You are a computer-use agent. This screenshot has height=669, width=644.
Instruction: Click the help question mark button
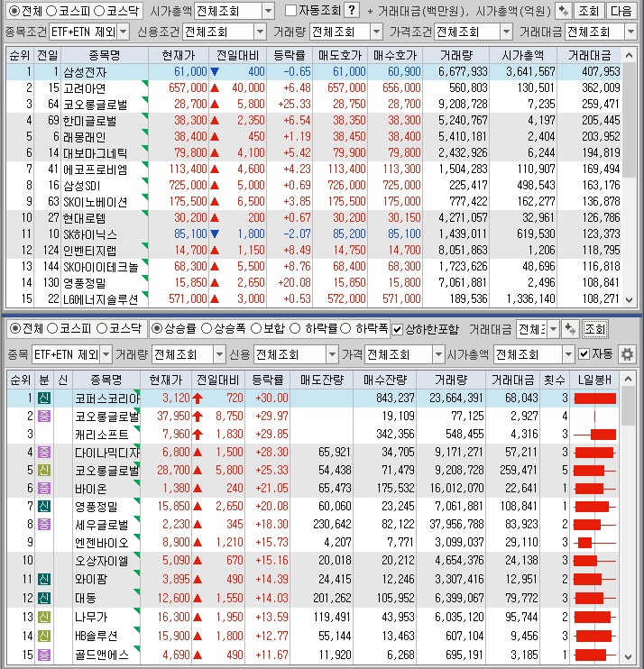pyautogui.click(x=352, y=10)
